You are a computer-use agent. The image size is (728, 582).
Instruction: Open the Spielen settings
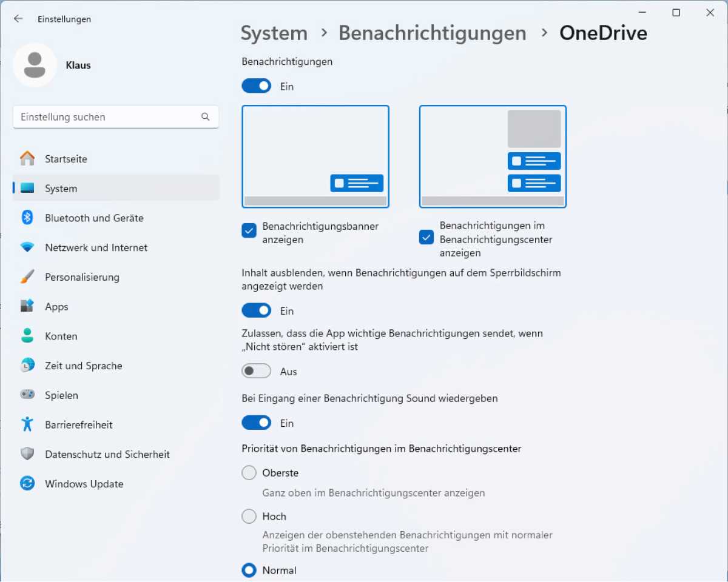(x=60, y=395)
